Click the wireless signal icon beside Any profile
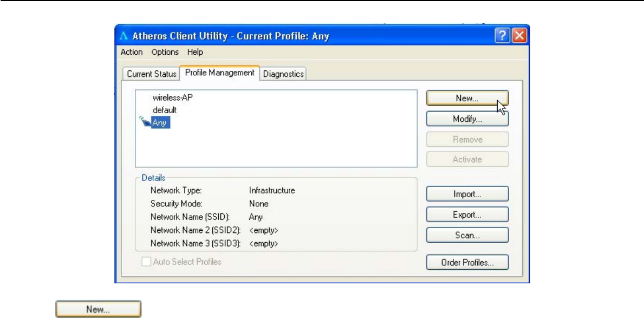 [x=145, y=121]
